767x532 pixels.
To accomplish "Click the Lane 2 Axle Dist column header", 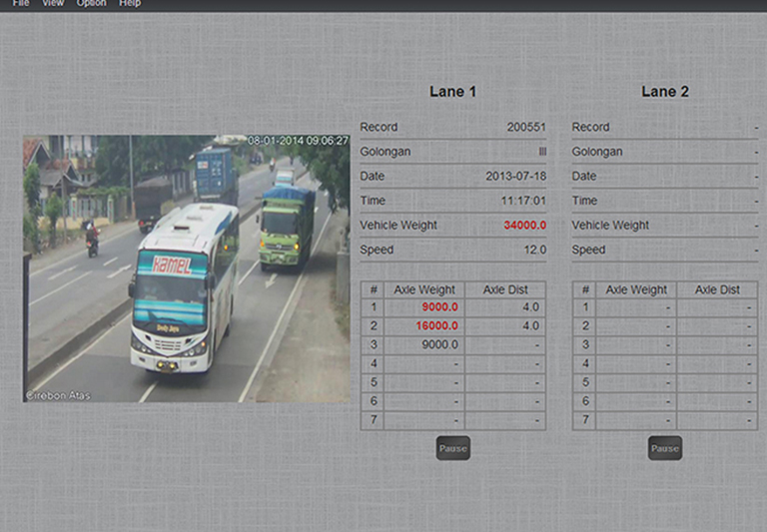I will (x=716, y=289).
